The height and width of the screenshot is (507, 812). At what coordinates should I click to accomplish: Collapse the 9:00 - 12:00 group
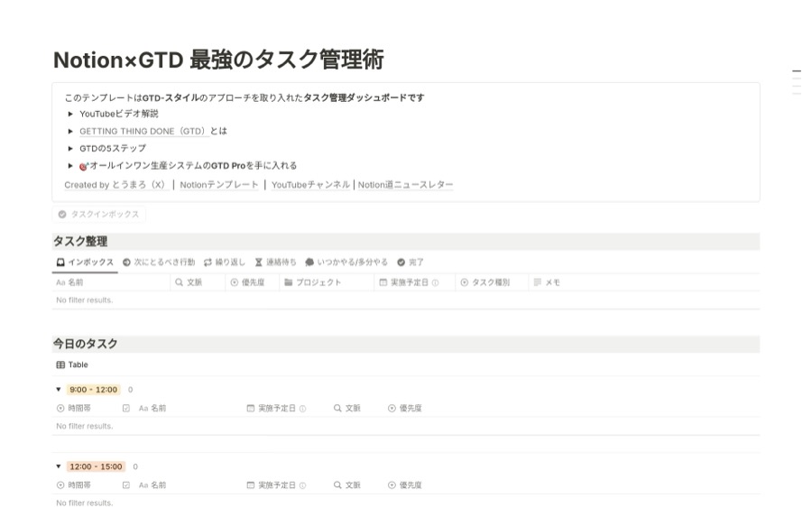(x=59, y=390)
